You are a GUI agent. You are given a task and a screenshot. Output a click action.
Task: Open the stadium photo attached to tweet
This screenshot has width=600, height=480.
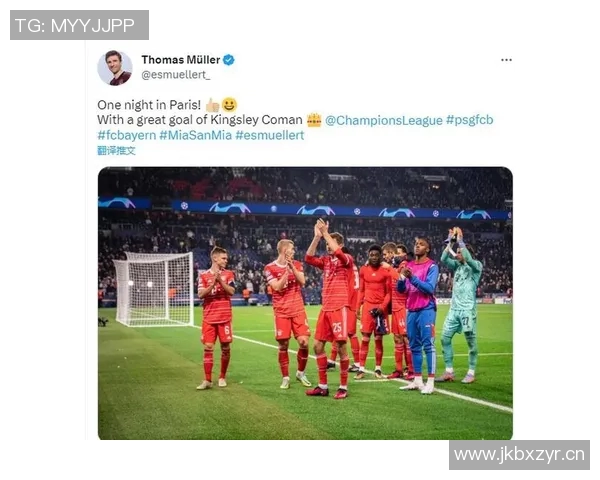coord(305,303)
